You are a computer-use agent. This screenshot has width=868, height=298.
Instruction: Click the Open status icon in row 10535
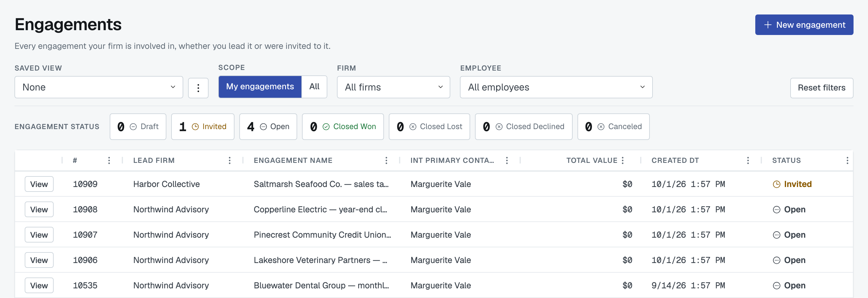(776, 286)
